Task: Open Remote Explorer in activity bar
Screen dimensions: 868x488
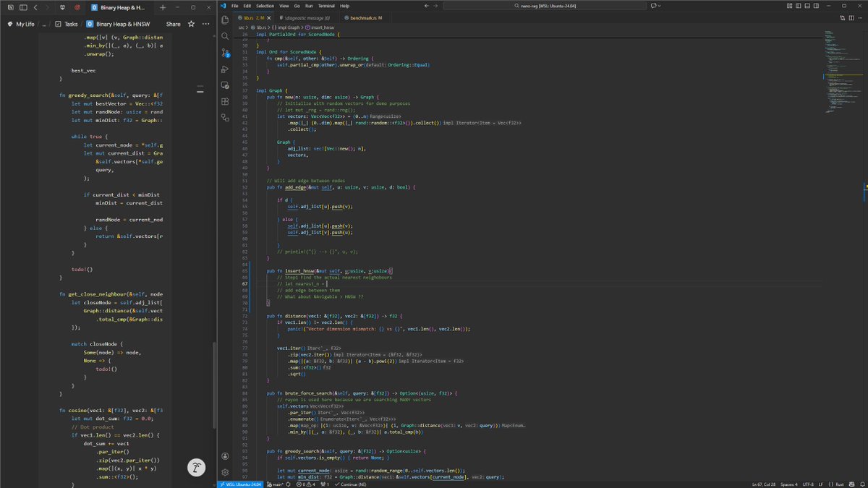Action: pyautogui.click(x=226, y=85)
